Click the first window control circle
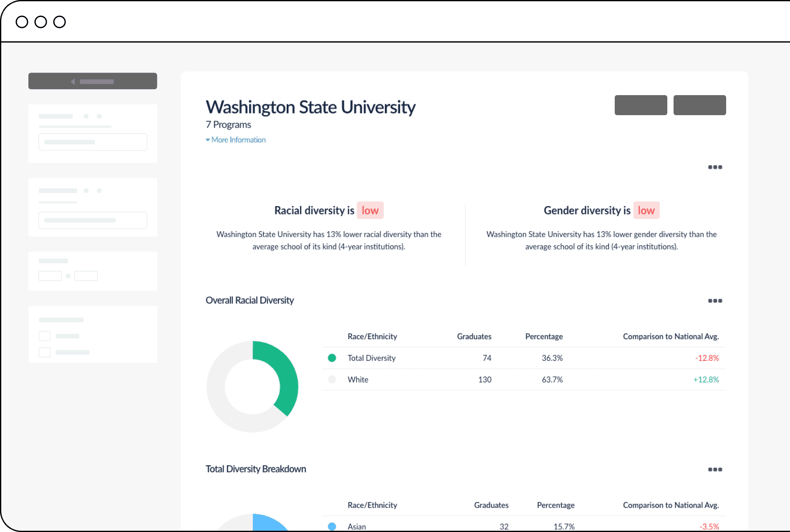The image size is (790, 532). click(x=22, y=22)
